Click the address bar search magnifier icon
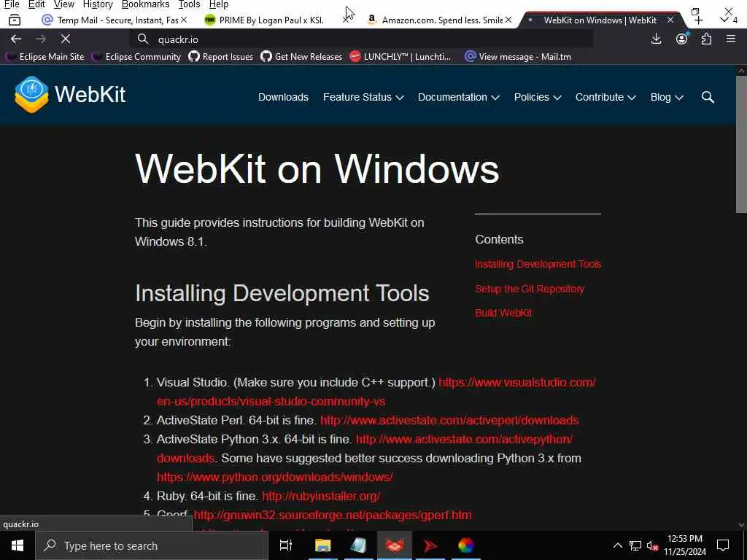747x560 pixels. [x=143, y=39]
